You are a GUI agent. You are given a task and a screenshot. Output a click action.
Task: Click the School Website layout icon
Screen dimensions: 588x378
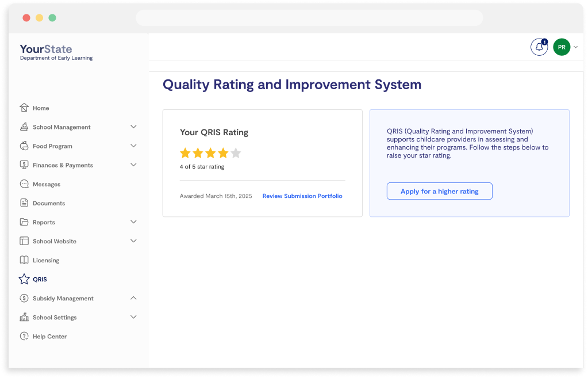coord(24,241)
